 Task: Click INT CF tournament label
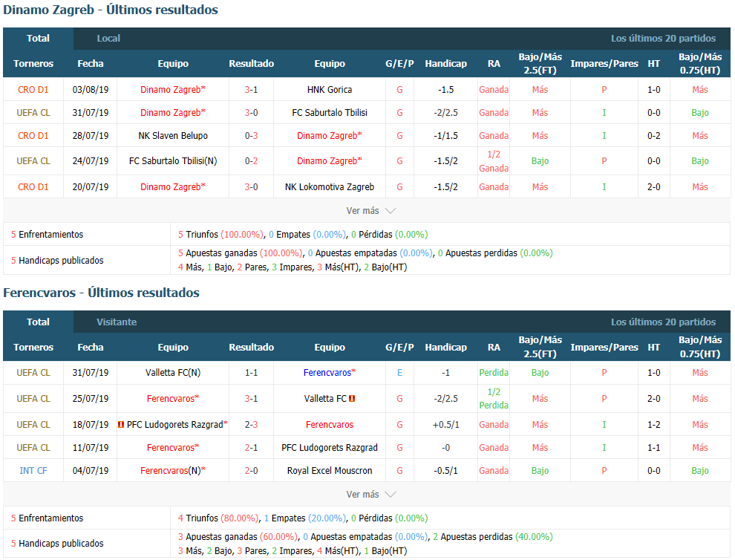point(33,470)
